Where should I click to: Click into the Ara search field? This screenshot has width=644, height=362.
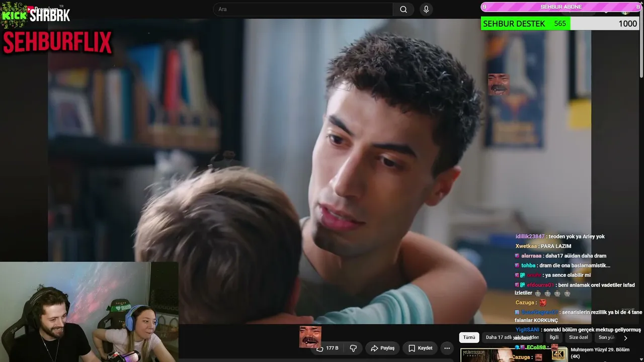(303, 10)
